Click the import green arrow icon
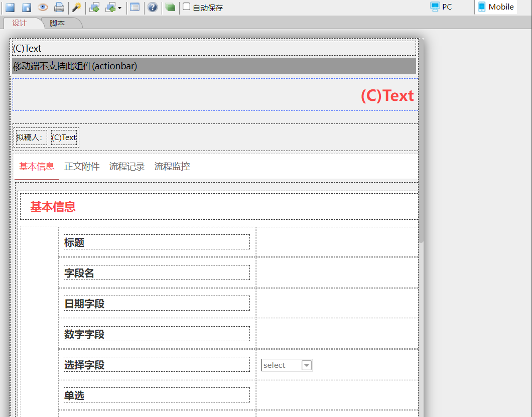 pyautogui.click(x=111, y=8)
